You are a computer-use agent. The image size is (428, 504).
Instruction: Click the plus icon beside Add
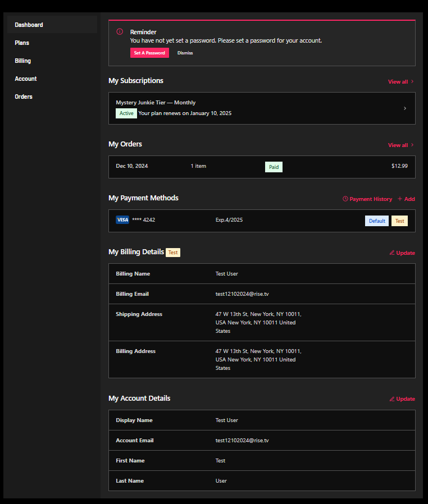(x=400, y=199)
